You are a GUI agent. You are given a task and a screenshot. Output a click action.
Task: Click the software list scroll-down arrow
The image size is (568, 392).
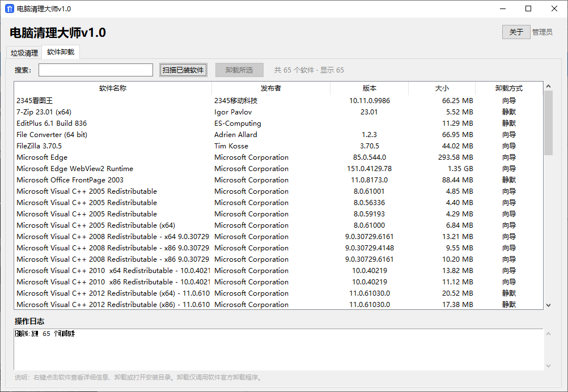pos(548,305)
